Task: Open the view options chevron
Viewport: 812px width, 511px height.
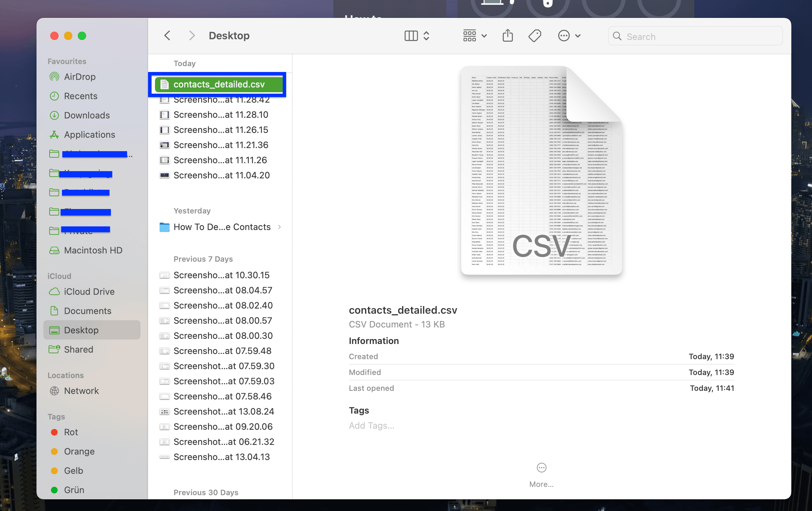Action: tap(427, 35)
